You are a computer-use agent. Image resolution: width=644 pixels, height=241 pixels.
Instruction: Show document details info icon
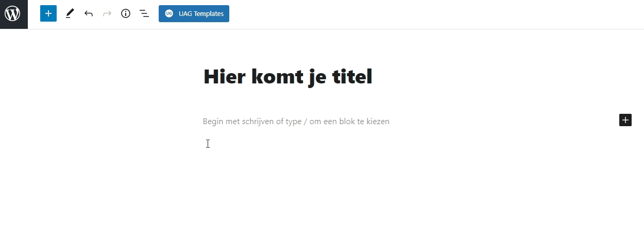(x=126, y=14)
